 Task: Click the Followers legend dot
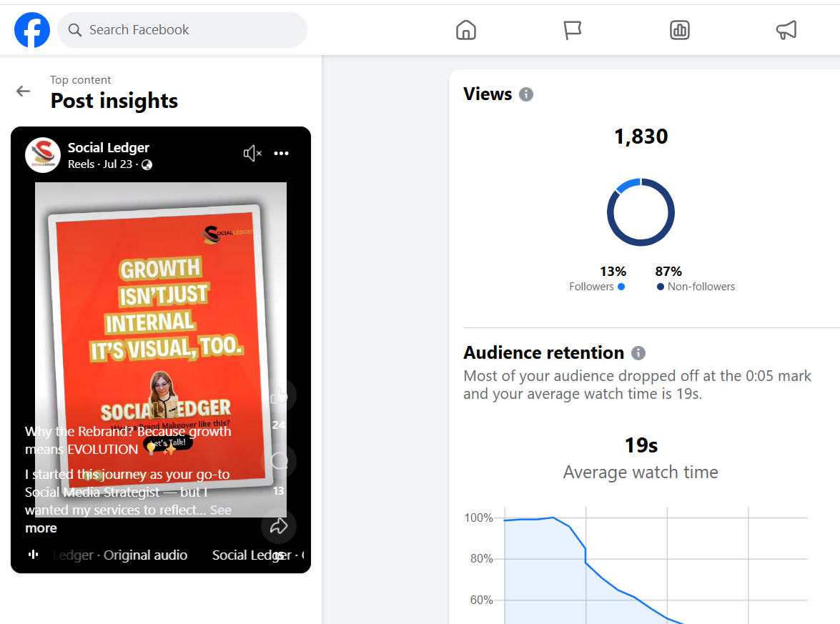point(621,287)
